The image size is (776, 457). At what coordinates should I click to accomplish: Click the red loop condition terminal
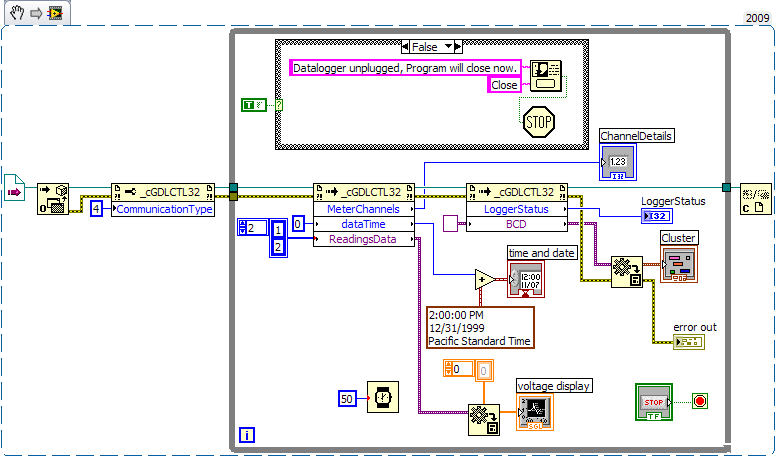click(x=700, y=401)
